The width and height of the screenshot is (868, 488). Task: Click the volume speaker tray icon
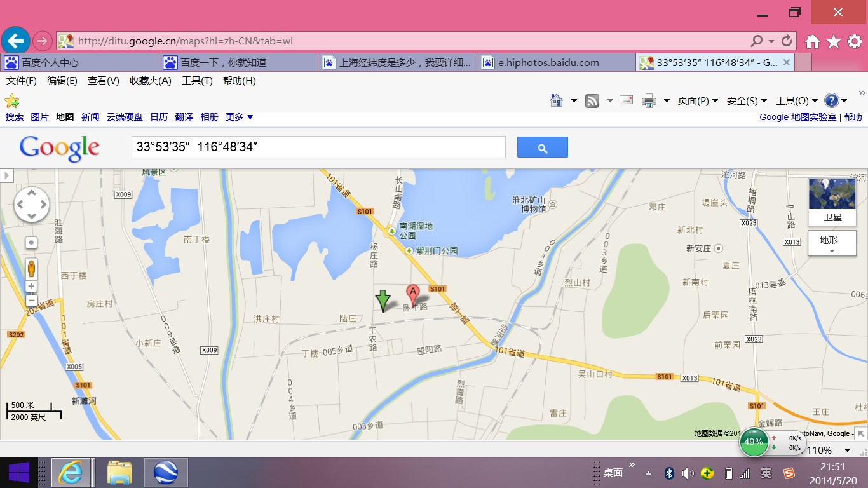(688, 473)
